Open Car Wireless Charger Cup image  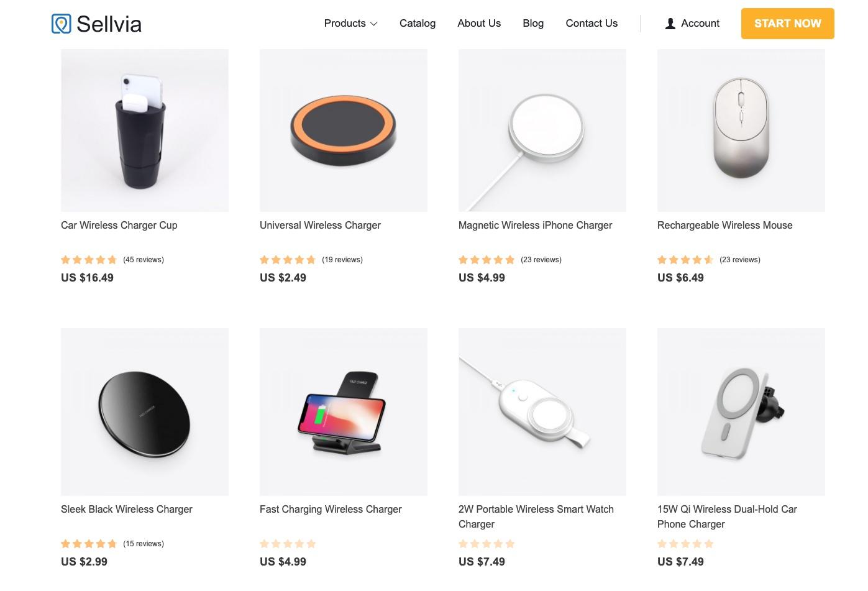click(x=145, y=131)
